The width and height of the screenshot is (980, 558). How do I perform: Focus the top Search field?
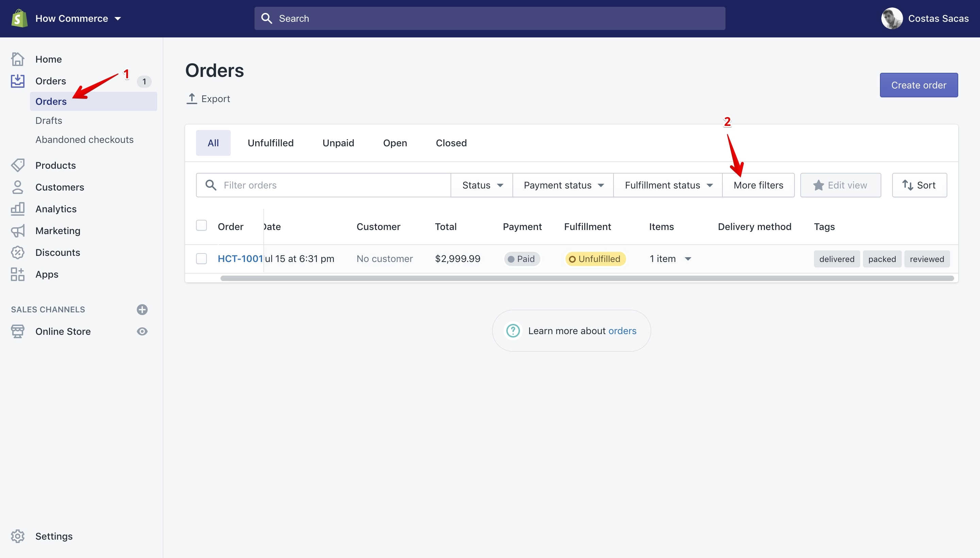(x=490, y=18)
